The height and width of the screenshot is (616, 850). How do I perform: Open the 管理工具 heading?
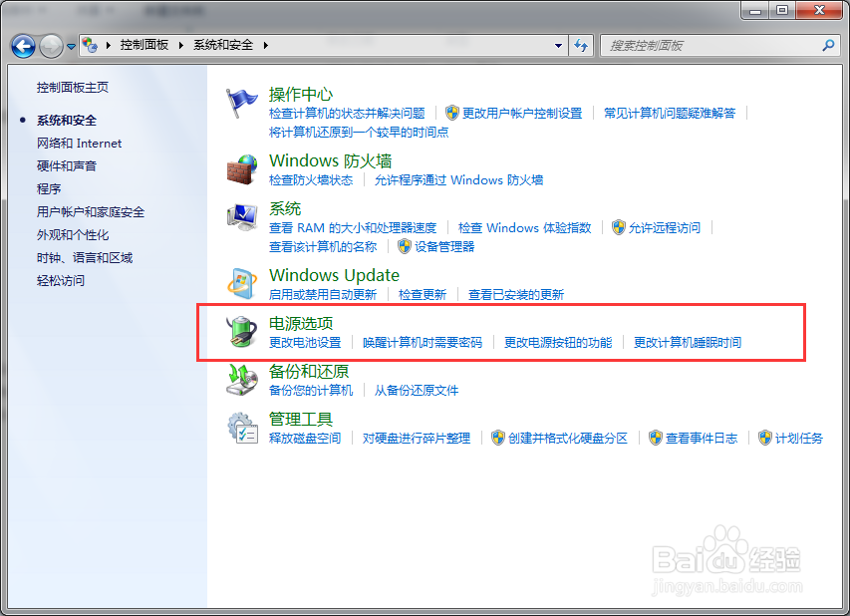tap(301, 420)
